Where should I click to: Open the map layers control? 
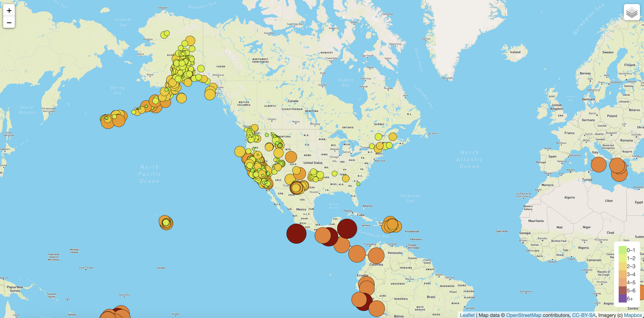(632, 12)
